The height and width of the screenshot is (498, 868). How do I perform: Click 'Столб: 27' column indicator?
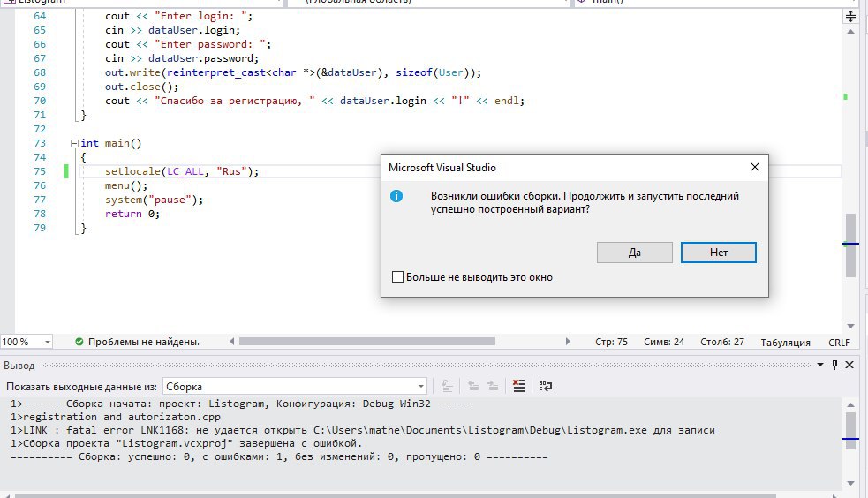[721, 342]
